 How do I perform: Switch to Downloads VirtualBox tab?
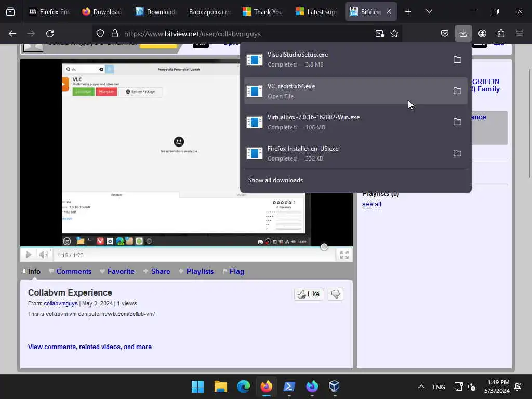[x=156, y=12]
